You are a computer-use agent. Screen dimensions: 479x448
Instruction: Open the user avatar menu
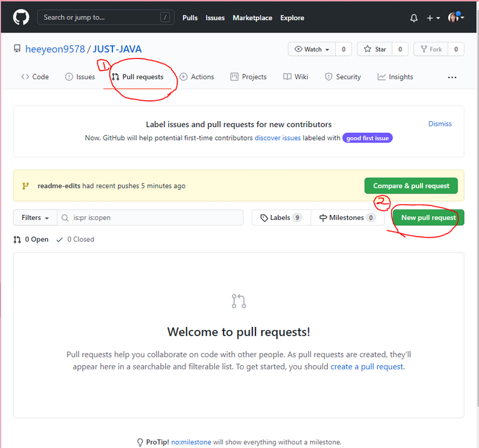point(456,17)
